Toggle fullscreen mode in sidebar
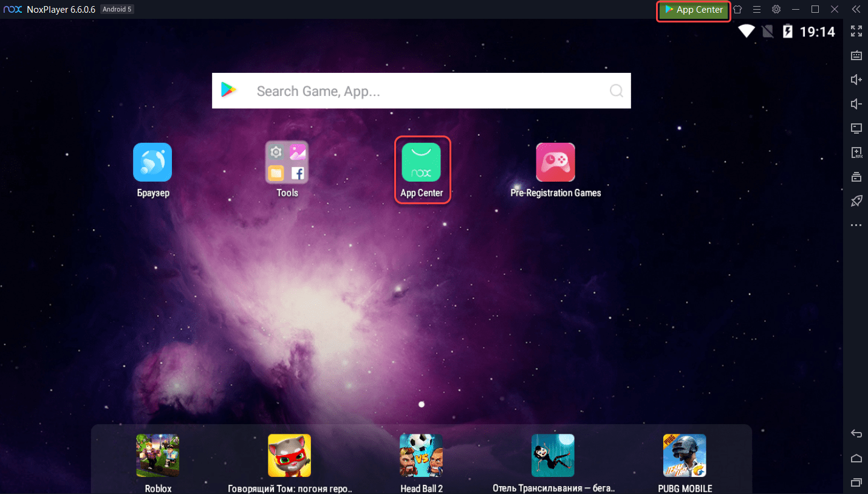Screen dimensions: 868x494 856,31
